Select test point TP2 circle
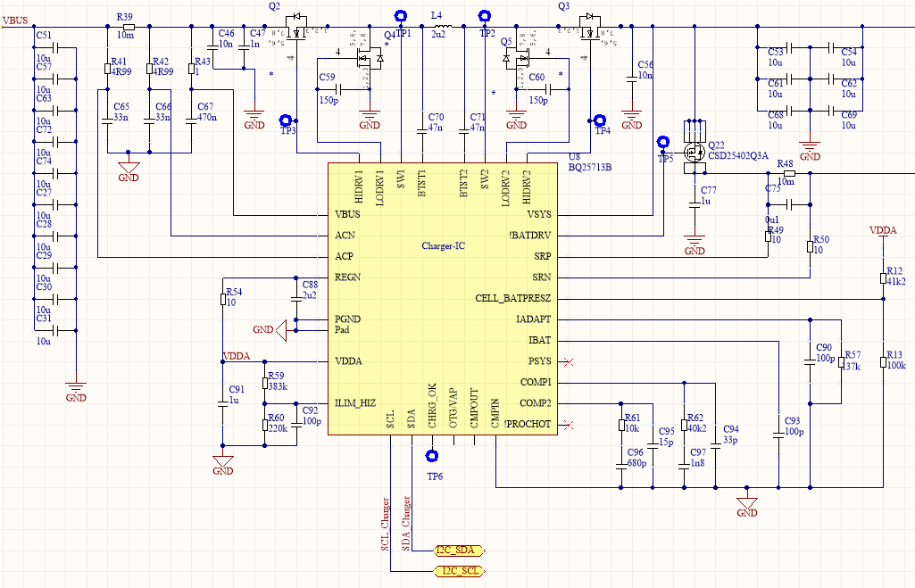 485,16
